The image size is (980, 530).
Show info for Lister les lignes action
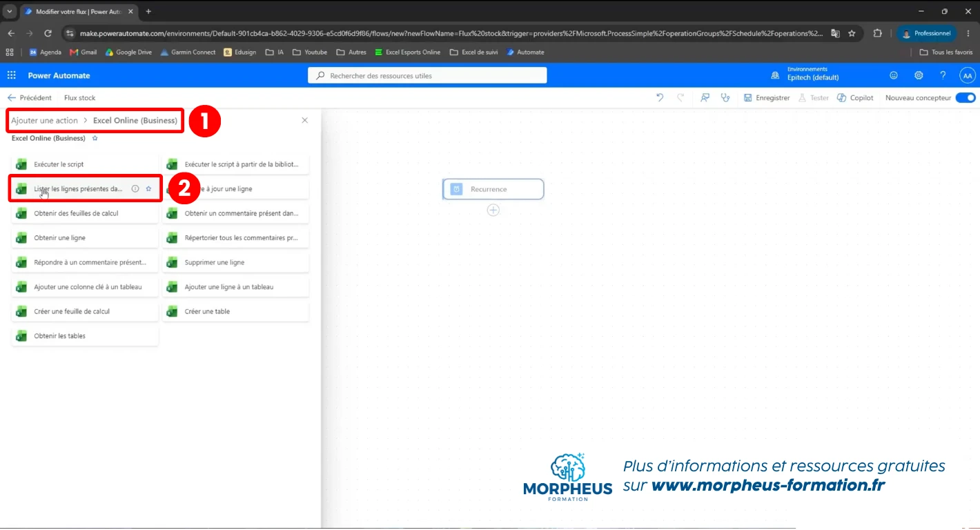point(135,188)
